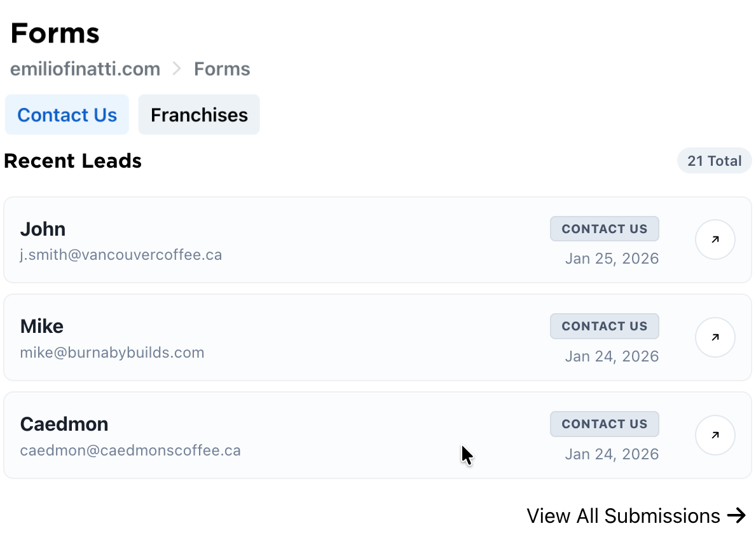Open Caedmon's lead via arrow icon
The width and height of the screenshot is (756, 533).
click(x=715, y=435)
